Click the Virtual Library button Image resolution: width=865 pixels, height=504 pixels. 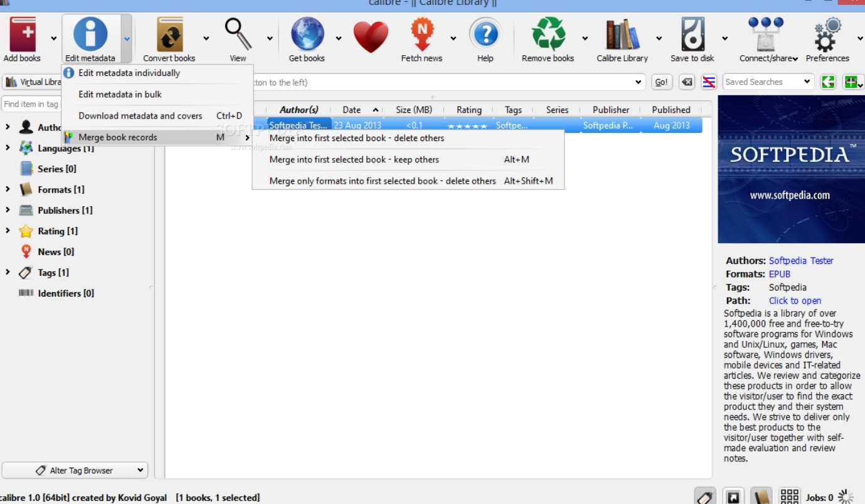(33, 82)
